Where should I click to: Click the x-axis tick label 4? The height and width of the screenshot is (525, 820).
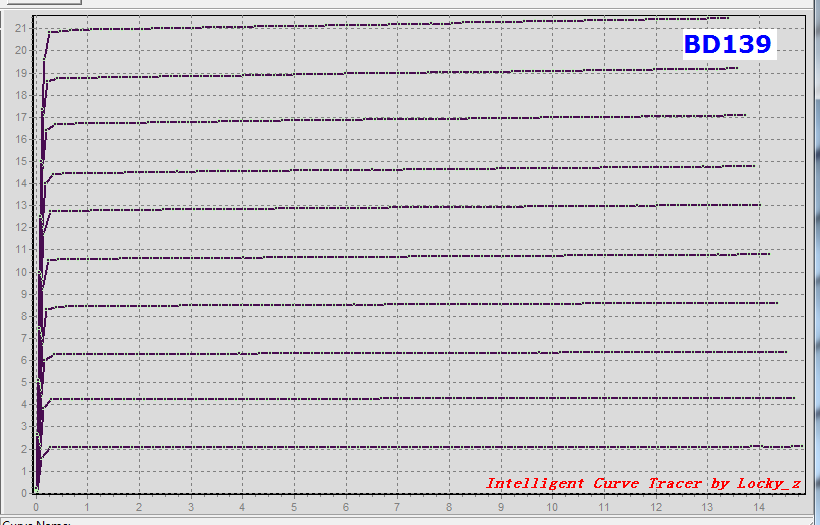click(x=242, y=507)
